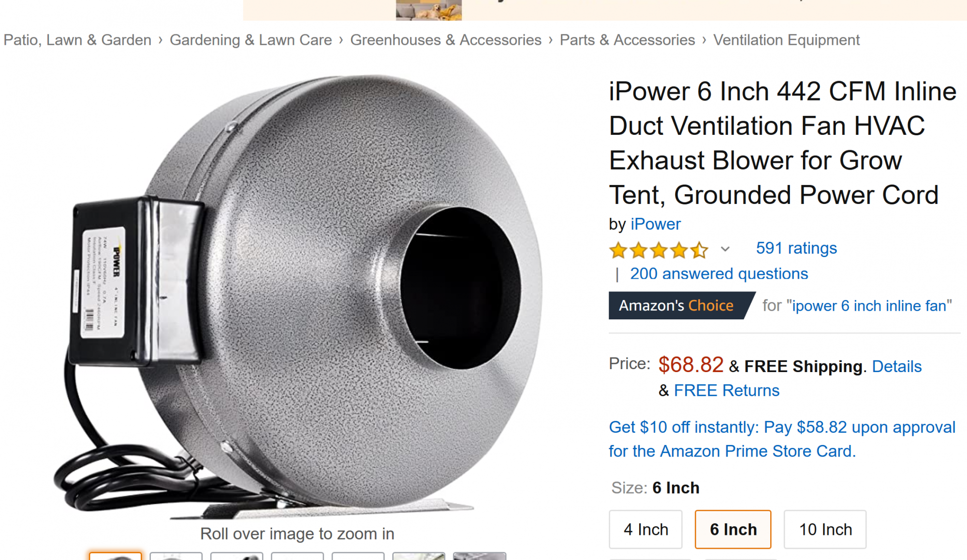
Task: Go to Patio, Lawn & Garden category
Action: tap(77, 40)
